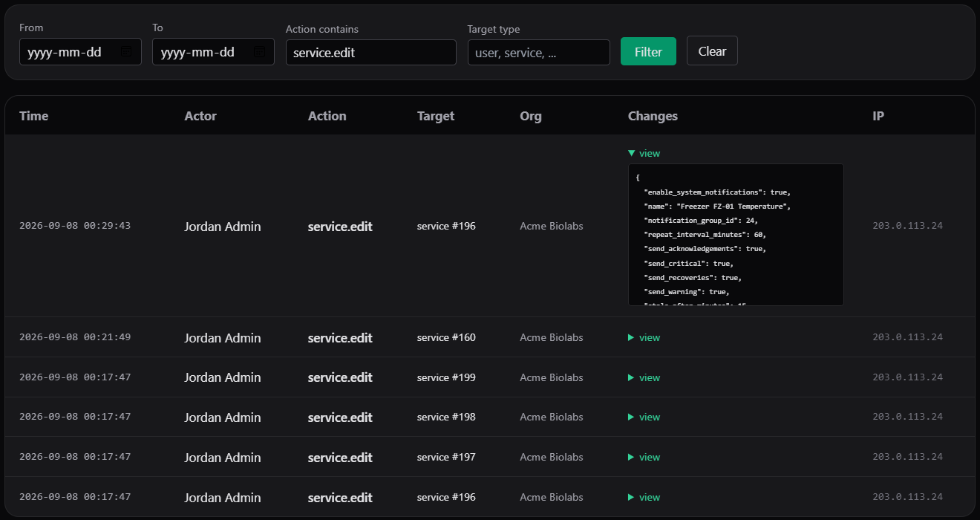Expand changes view for service #199
980x520 pixels.
coord(644,377)
